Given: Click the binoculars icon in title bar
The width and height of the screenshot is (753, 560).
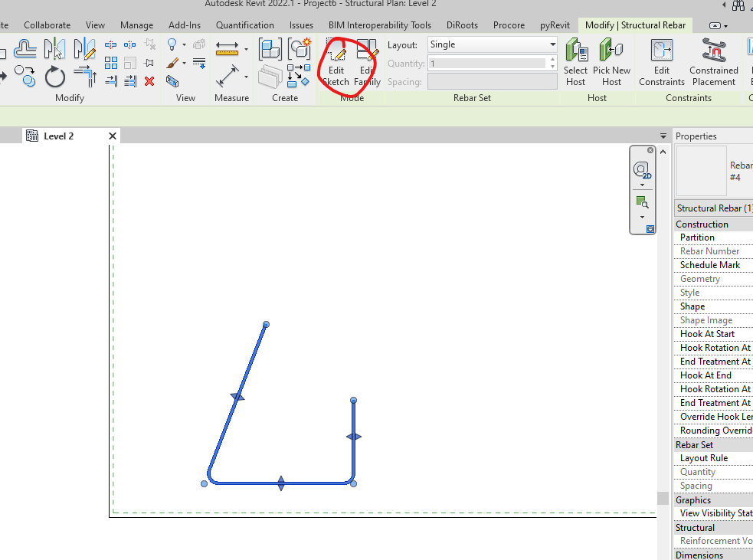Looking at the screenshot, I should point(738,5).
